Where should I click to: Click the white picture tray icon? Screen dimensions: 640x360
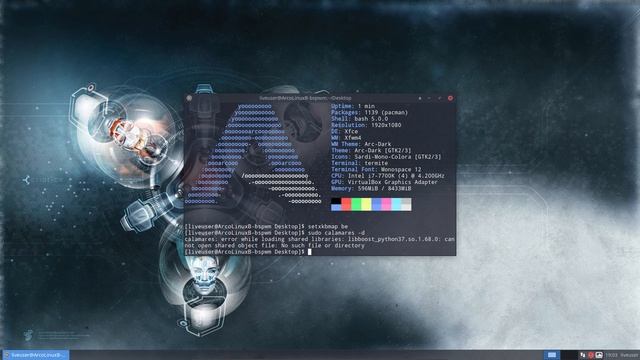point(599,355)
